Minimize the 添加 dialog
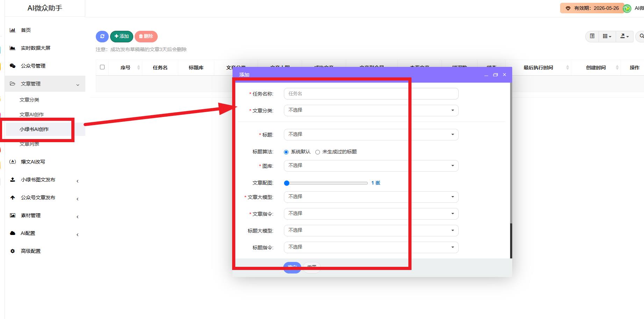Screen dimensions: 644x319 [x=486, y=75]
